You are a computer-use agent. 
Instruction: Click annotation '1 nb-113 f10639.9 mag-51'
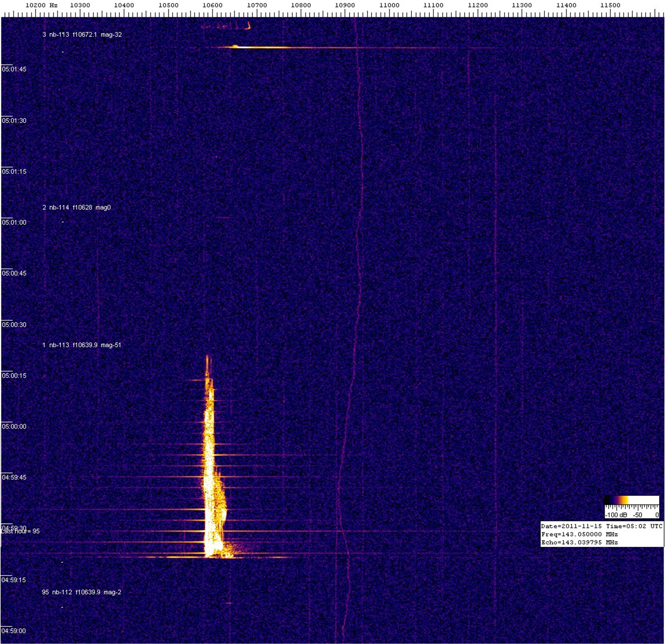point(81,345)
